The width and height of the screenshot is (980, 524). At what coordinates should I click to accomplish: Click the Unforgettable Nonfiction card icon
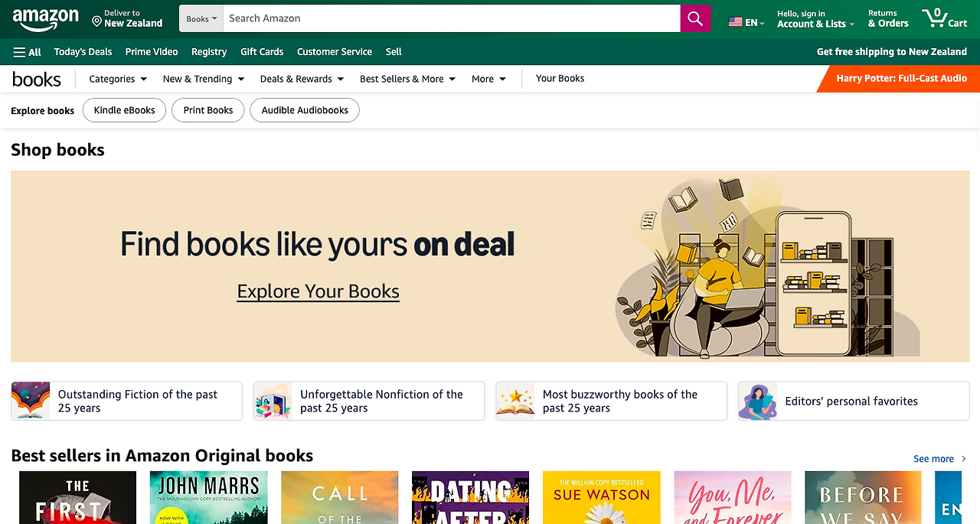(x=273, y=401)
